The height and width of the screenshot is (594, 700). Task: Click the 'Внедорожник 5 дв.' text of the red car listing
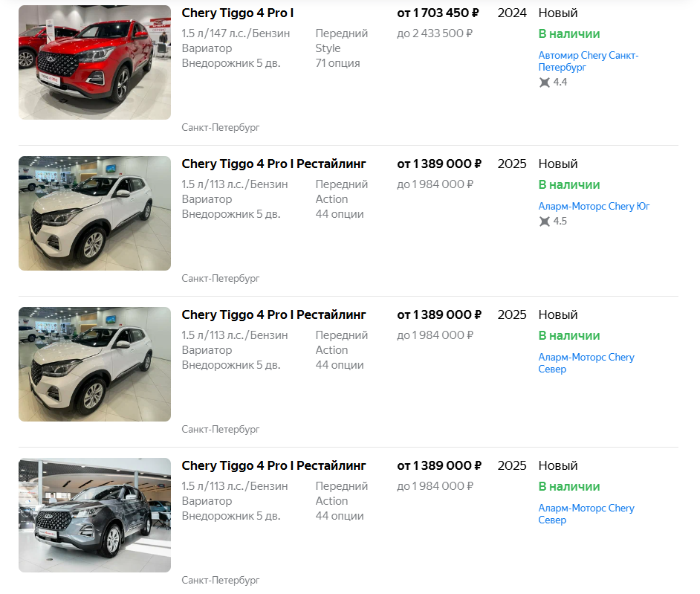click(x=231, y=63)
